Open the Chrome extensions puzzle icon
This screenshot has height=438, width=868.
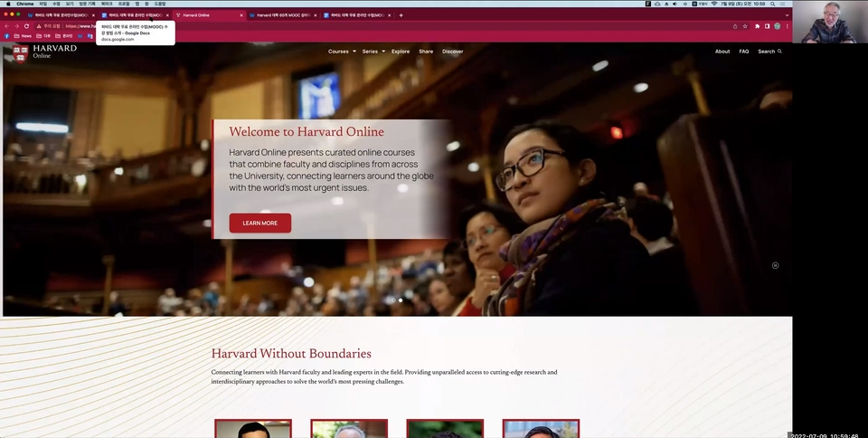tap(758, 26)
